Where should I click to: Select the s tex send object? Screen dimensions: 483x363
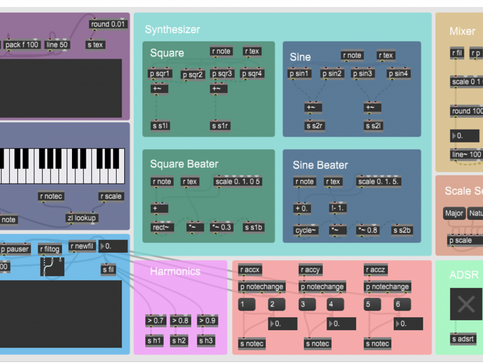95,45
